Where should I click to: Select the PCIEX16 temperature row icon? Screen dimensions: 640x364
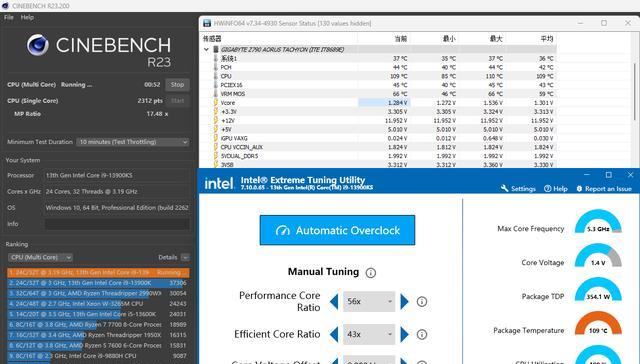(x=216, y=85)
